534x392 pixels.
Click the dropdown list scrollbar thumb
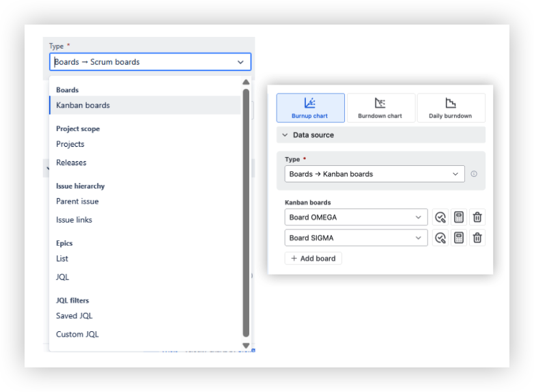click(246, 213)
